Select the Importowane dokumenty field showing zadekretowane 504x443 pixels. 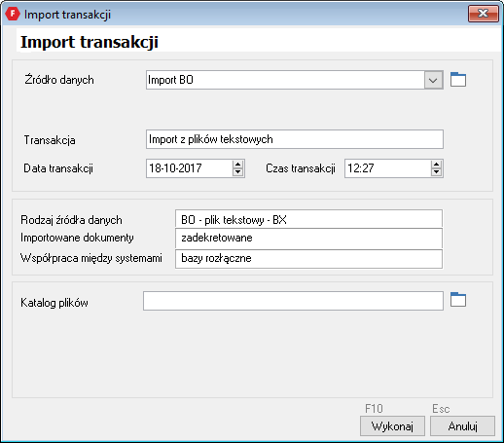coord(308,239)
